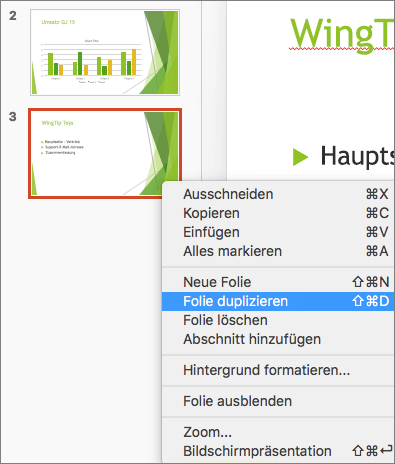Select Folie ausblenden menu entry
This screenshot has width=395, height=464.
pos(278,401)
